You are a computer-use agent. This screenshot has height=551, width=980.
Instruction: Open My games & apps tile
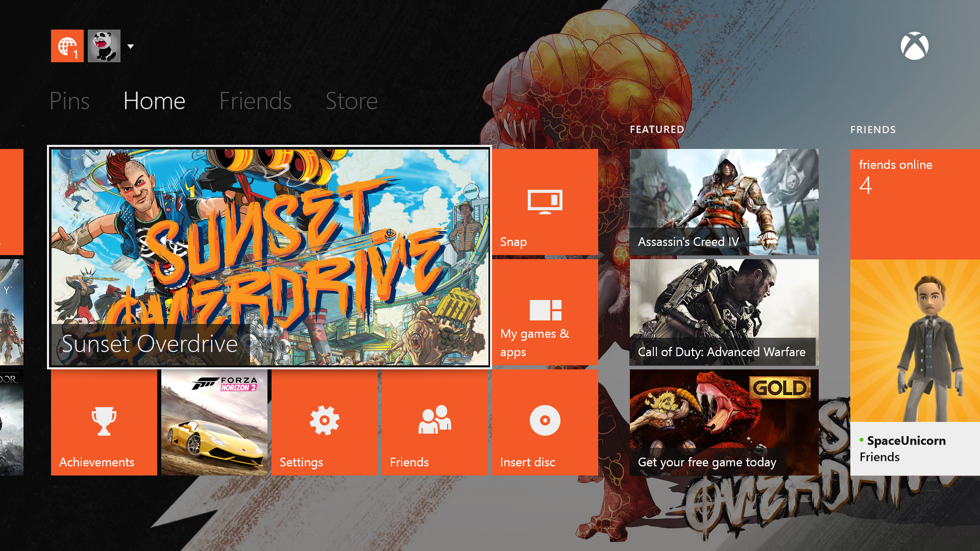545,312
